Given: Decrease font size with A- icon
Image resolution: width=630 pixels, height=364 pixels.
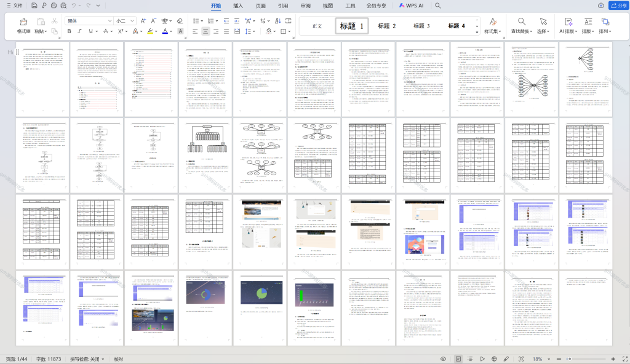Looking at the screenshot, I should click(x=153, y=21).
